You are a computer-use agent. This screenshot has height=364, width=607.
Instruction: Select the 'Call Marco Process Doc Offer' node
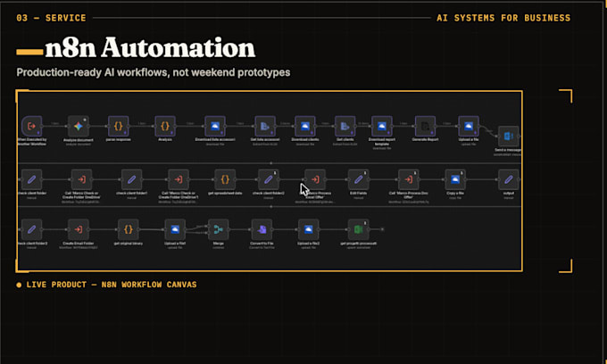click(x=409, y=179)
